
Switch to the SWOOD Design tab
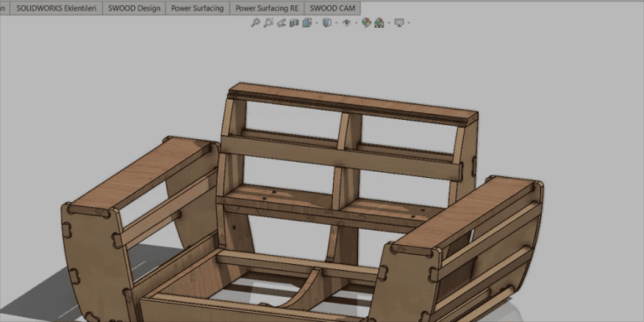coord(134,8)
